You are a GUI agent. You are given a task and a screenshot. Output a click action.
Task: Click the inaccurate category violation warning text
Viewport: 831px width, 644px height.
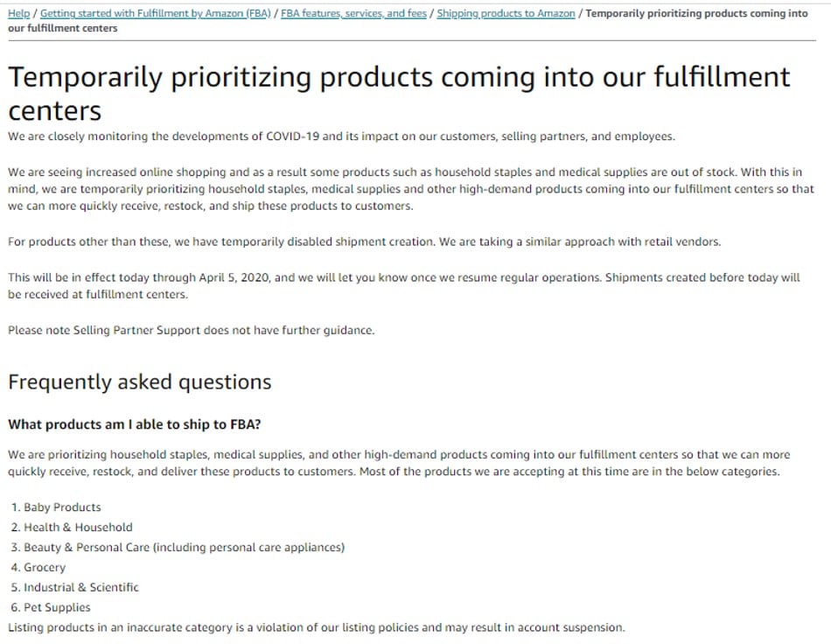pos(317,628)
